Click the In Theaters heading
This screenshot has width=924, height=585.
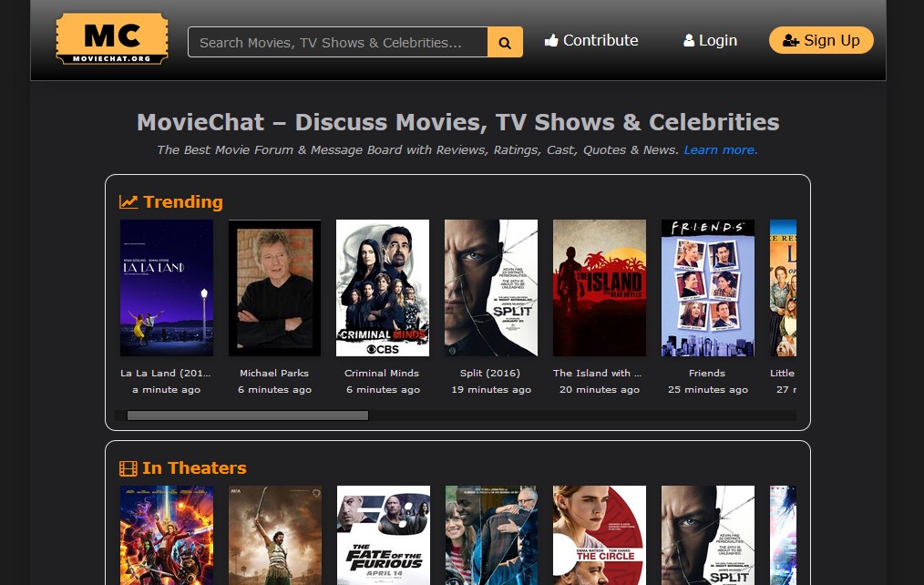click(x=194, y=467)
